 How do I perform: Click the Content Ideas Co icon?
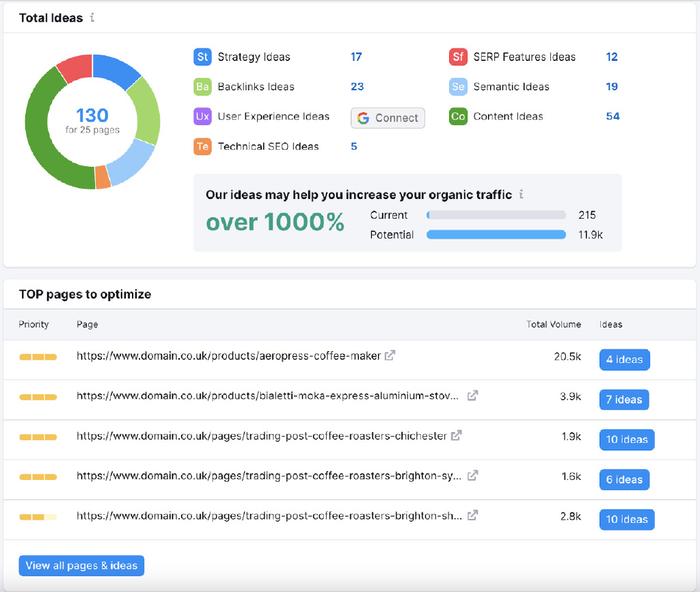coord(458,117)
